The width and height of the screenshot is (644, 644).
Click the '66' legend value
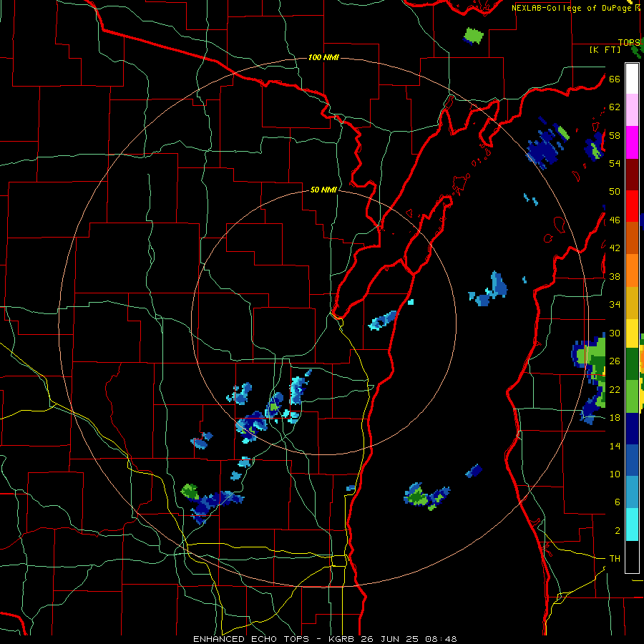(615, 79)
